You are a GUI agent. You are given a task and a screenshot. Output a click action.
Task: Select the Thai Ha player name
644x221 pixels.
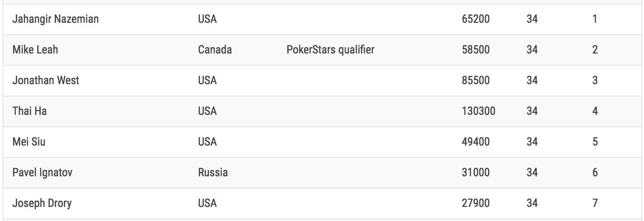coord(29,111)
